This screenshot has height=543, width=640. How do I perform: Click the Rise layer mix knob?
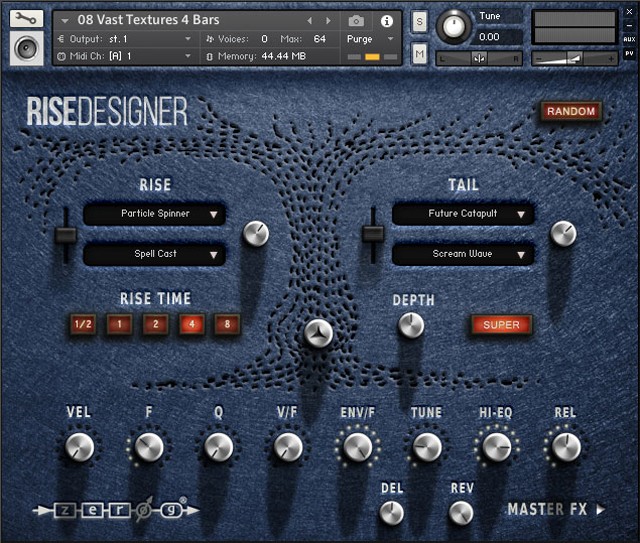[x=256, y=234]
